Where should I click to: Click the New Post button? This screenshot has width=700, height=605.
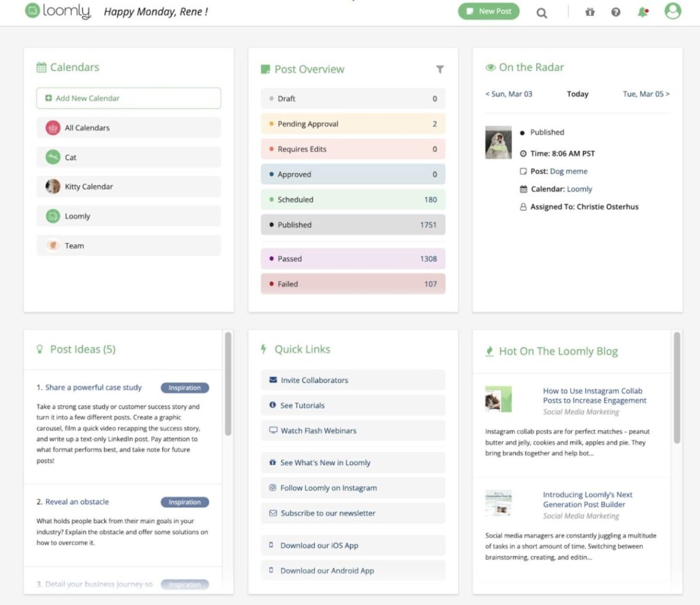(x=489, y=11)
